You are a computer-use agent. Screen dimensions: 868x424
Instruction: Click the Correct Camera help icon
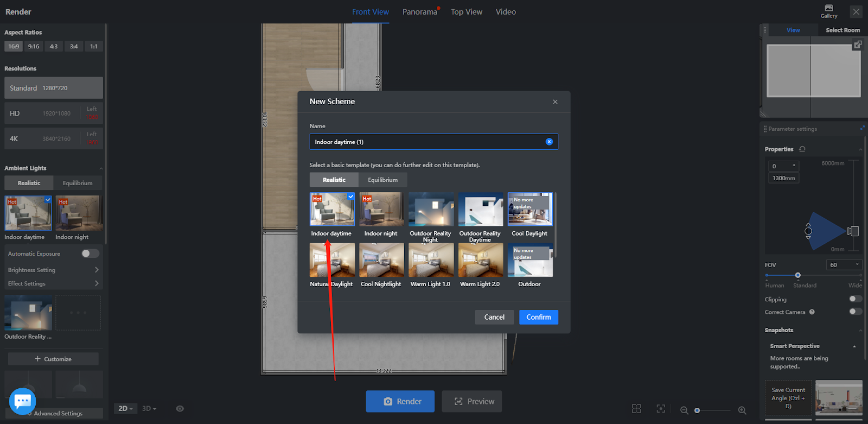[x=812, y=312]
